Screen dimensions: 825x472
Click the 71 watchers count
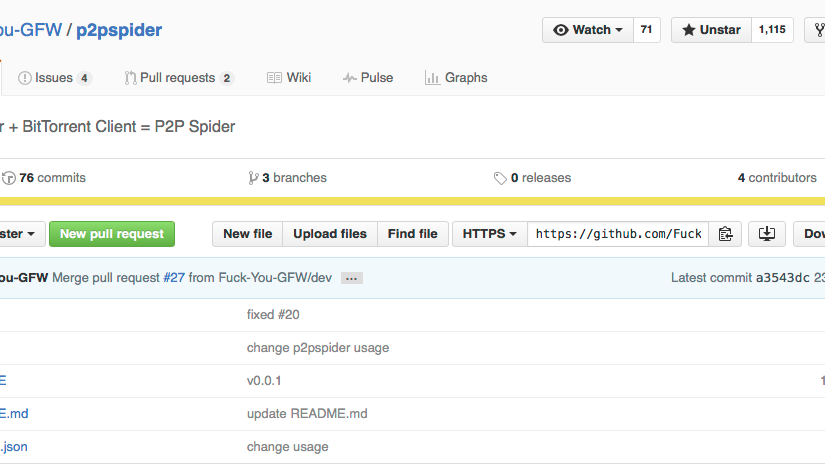coord(647,30)
